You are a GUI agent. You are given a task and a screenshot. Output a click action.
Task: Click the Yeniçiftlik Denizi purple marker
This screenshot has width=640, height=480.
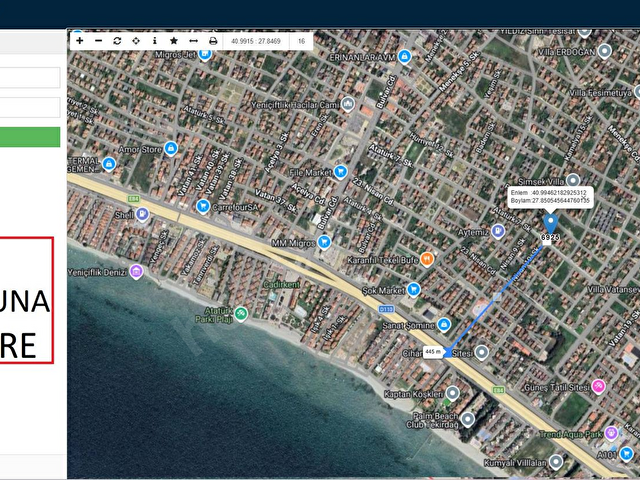click(x=136, y=271)
